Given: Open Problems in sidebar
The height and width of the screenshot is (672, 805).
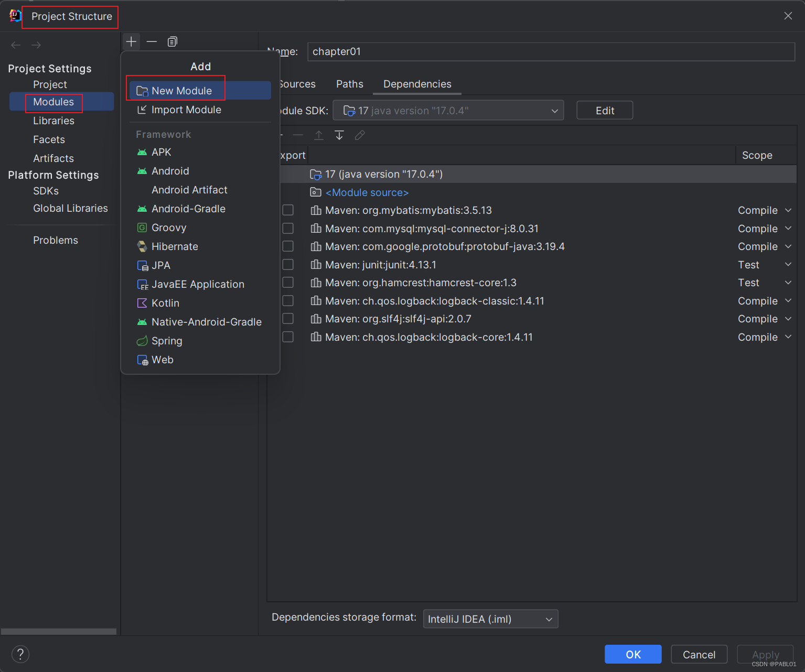Looking at the screenshot, I should (x=56, y=240).
